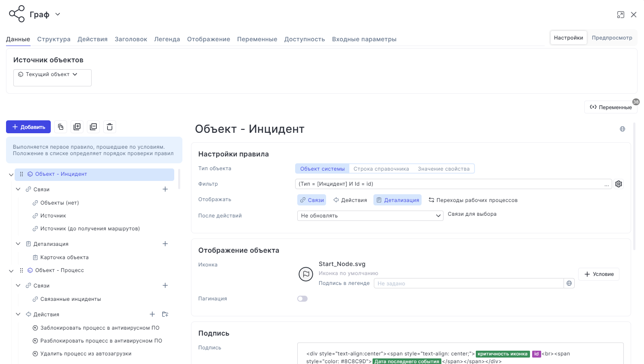The width and height of the screenshot is (644, 364).
Task: Click the globe icon in the Подпись в легенде field
Action: click(569, 283)
